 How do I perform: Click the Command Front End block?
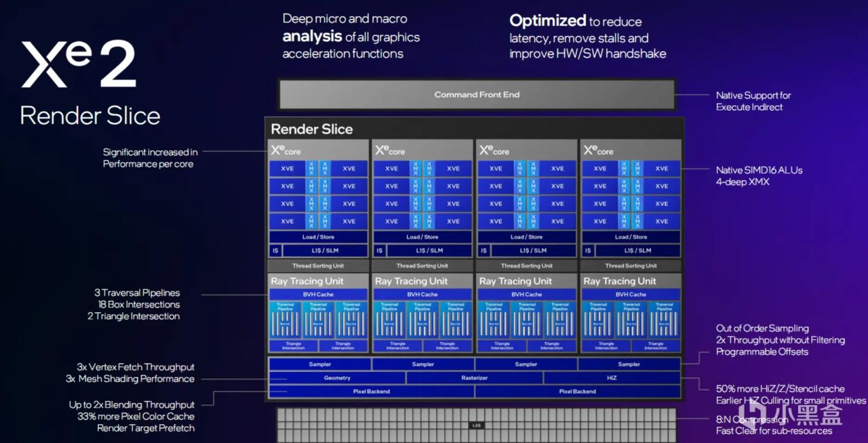pyautogui.click(x=477, y=95)
